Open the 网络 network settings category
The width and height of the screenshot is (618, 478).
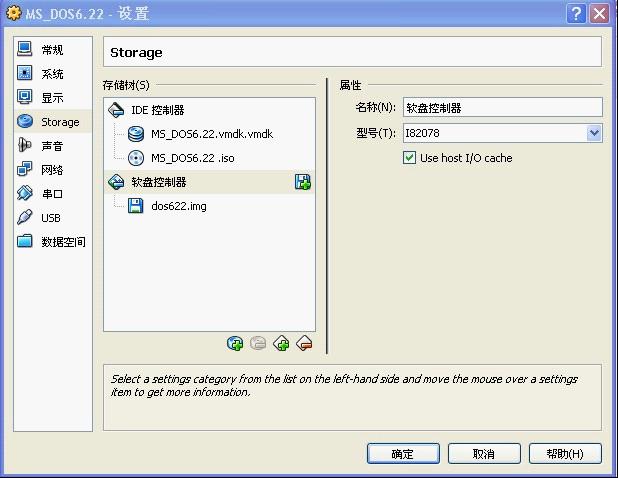(53, 170)
